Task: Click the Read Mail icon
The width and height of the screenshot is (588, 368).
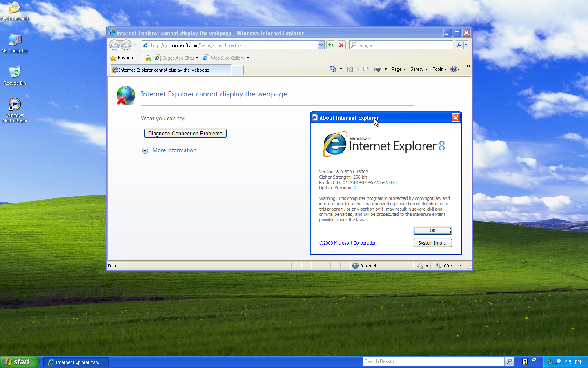Action: (366, 69)
